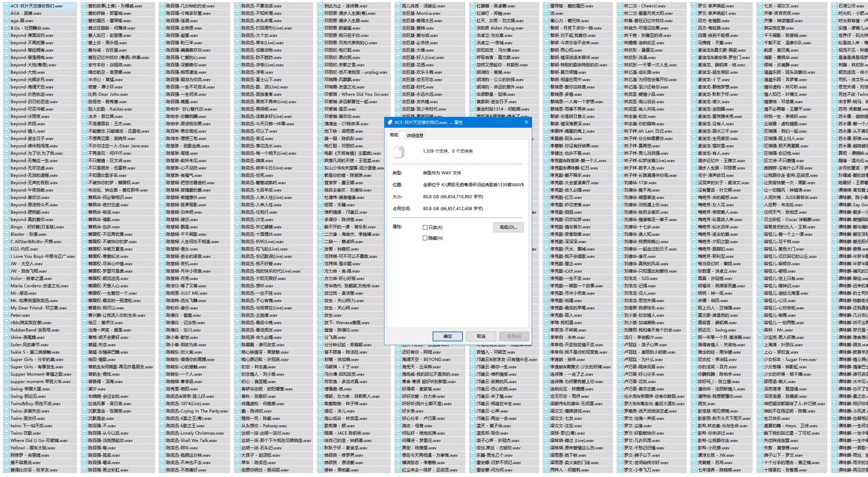Cancel the properties dialog with 取消
Viewport: 868px width, 477px height.
pos(481,337)
